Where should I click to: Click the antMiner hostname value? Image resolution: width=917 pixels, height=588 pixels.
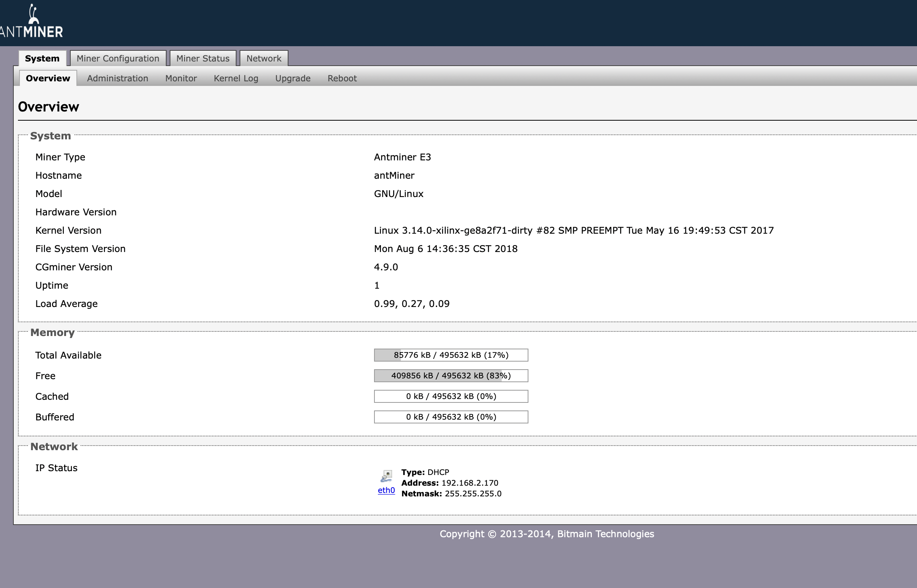pos(394,176)
